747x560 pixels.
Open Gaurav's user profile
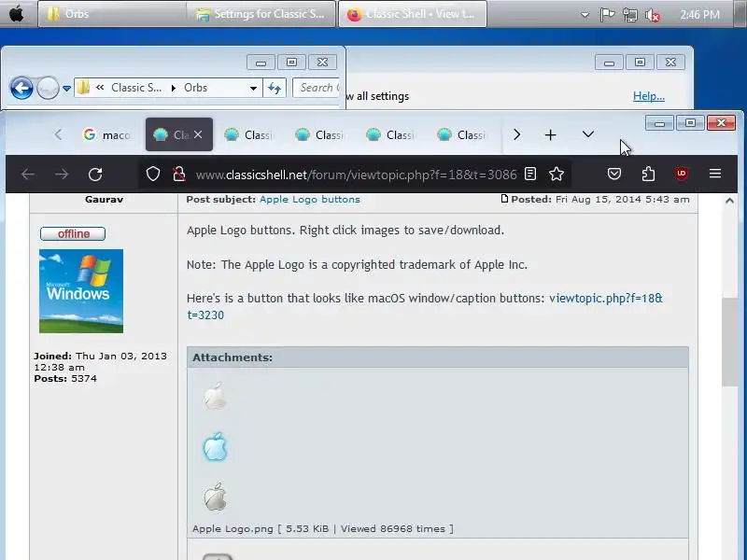[104, 200]
